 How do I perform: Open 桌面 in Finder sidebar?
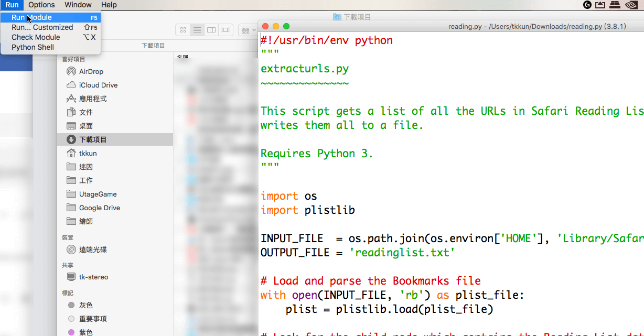point(115,126)
